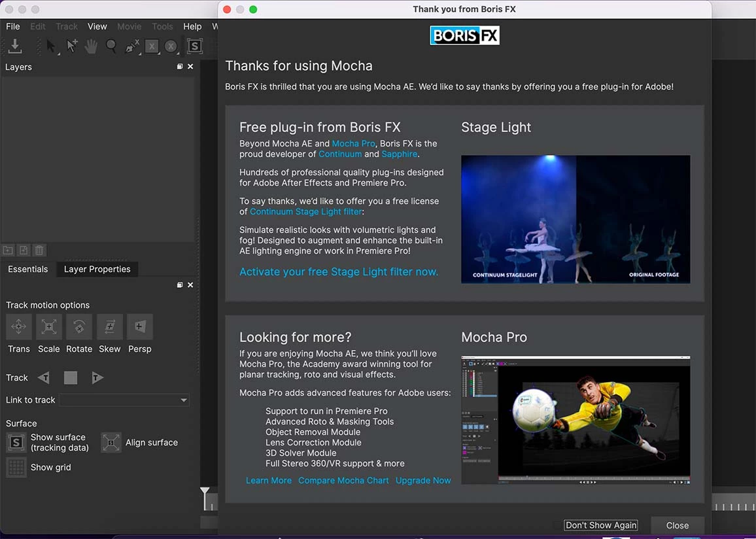This screenshot has height=539, width=756.
Task: Close the Layers panel
Action: coord(190,67)
